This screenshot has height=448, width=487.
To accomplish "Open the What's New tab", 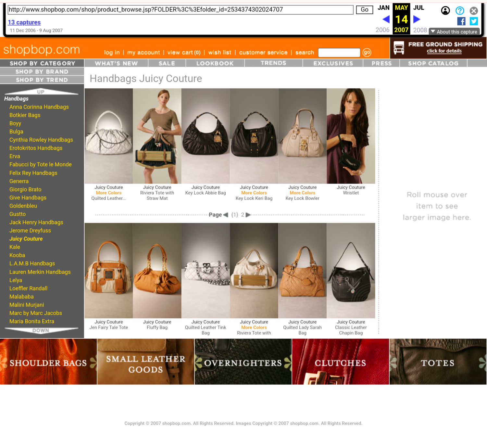I will click(x=116, y=63).
